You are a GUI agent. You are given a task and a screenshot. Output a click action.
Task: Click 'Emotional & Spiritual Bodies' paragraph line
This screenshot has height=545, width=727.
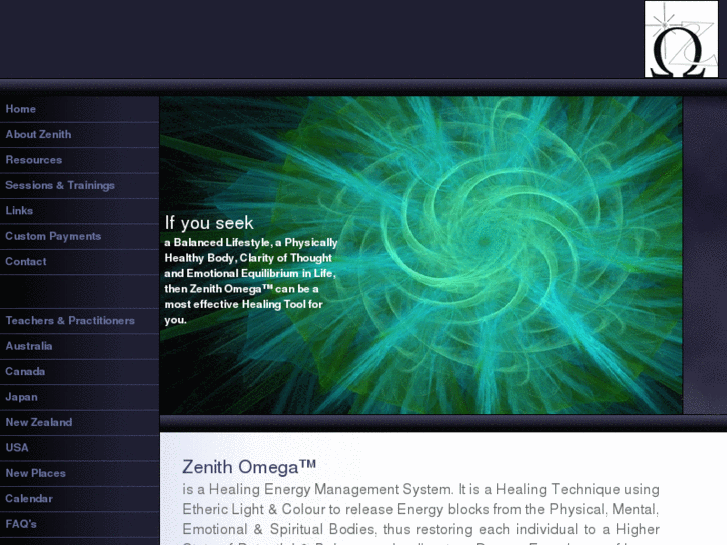pyautogui.click(x=421, y=529)
